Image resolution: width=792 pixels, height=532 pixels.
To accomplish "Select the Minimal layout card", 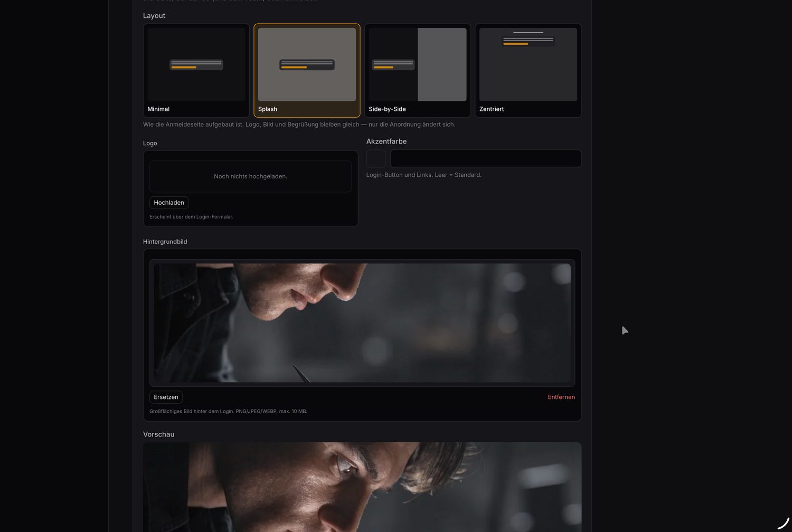I will [196, 70].
